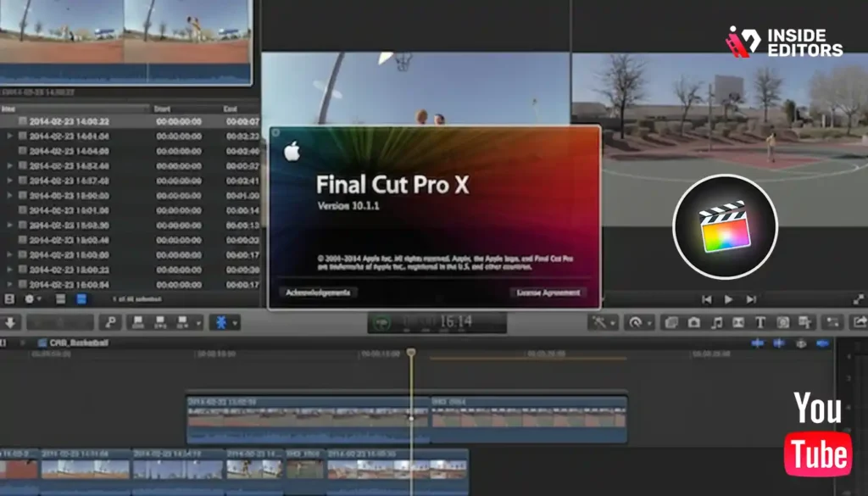Click the viewer Play button
Image resolution: width=868 pixels, height=496 pixels.
coord(728,299)
